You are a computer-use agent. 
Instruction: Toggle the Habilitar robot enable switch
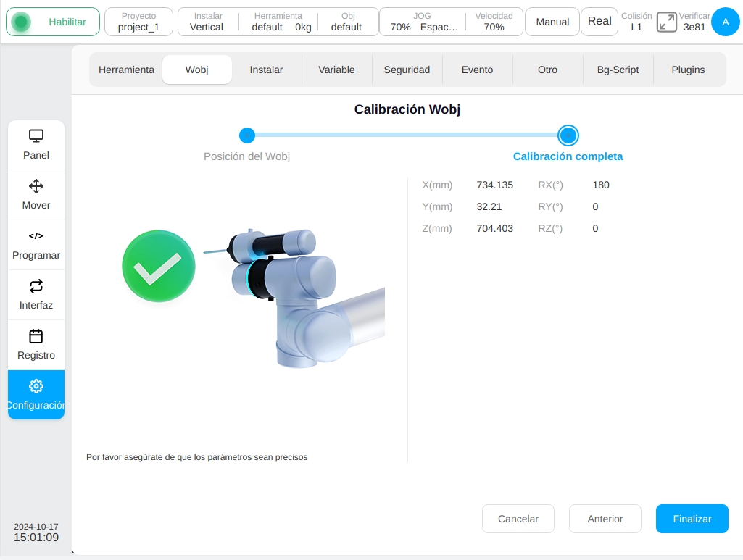53,22
